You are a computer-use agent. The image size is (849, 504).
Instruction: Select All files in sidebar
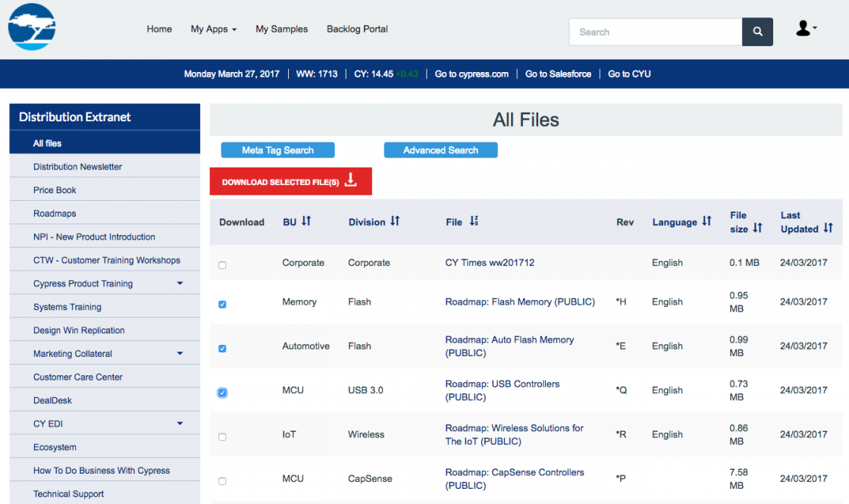105,143
